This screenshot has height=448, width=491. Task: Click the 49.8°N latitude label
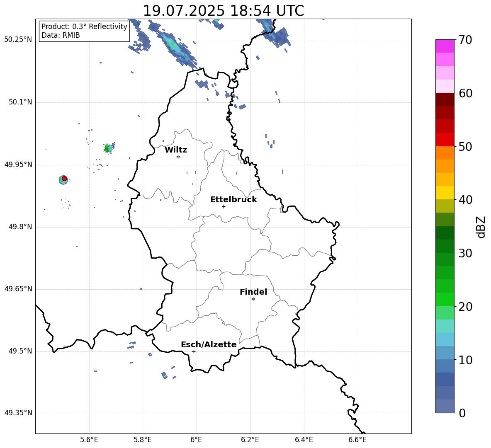[x=20, y=227]
